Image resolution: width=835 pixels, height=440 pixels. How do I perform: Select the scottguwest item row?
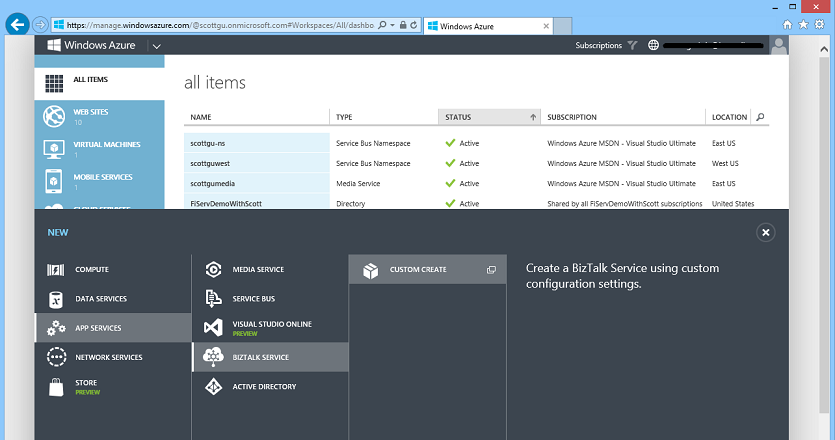click(x=477, y=164)
